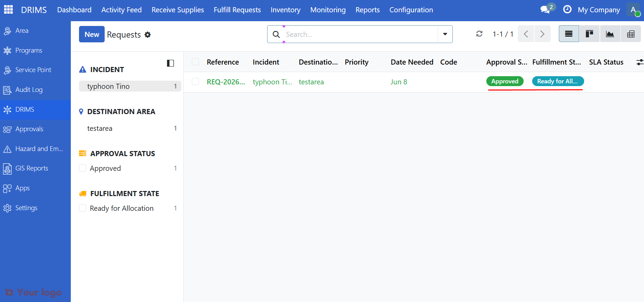Select DRIMS in the left sidebar
The width and height of the screenshot is (644, 302).
[x=35, y=110]
